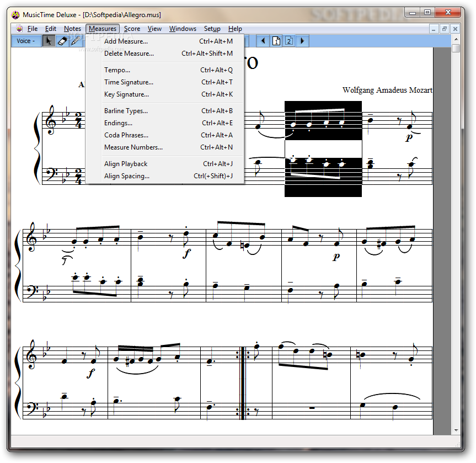Image resolution: width=476 pixels, height=463 pixels.
Task: Click the MusicTime document icon in menu bar
Action: click(x=19, y=29)
